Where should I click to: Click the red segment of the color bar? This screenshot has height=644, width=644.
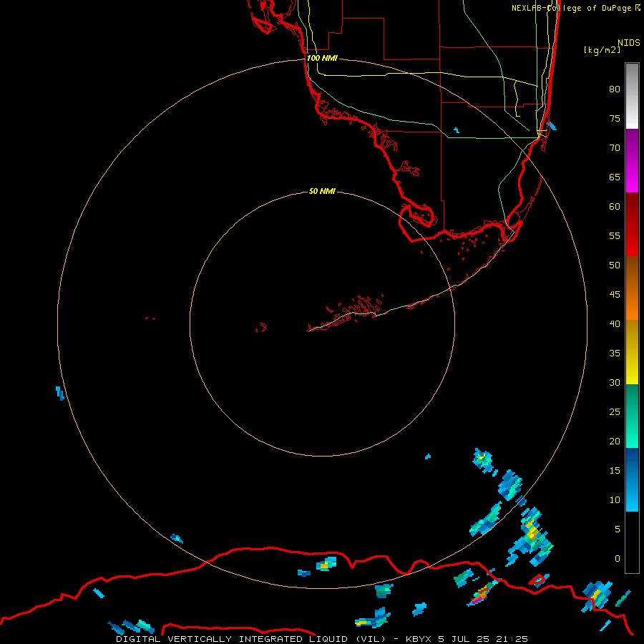pos(632,225)
